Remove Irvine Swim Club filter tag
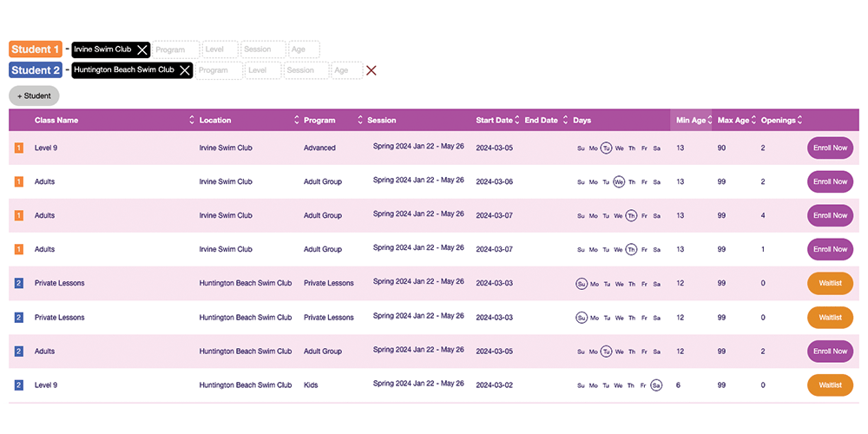This screenshot has width=868, height=434. [142, 50]
